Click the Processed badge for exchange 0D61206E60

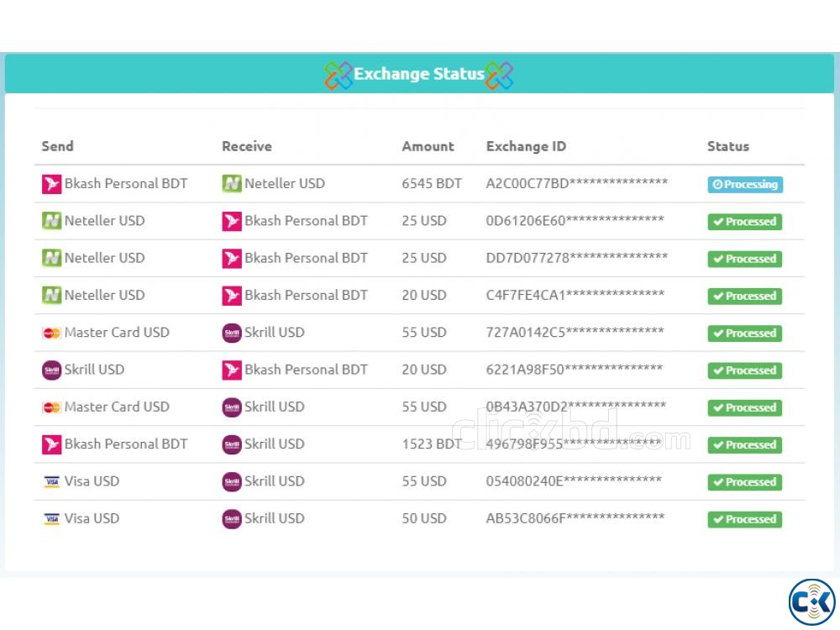744,222
